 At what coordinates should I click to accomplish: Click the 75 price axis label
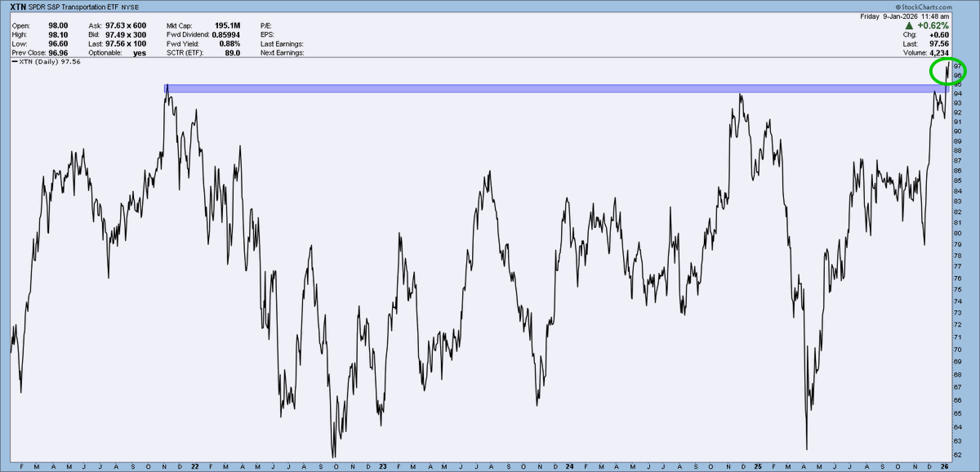coord(957,289)
